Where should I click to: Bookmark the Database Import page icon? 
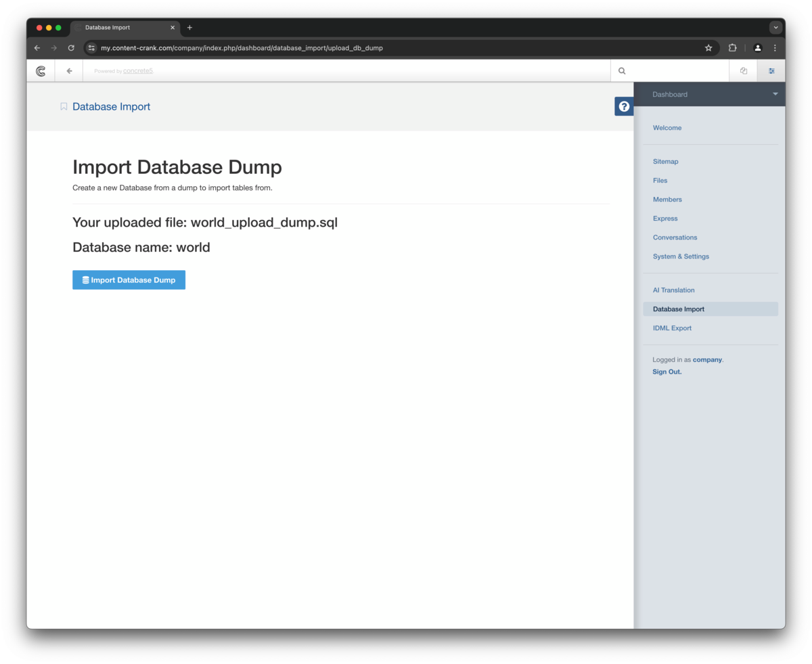pos(64,106)
